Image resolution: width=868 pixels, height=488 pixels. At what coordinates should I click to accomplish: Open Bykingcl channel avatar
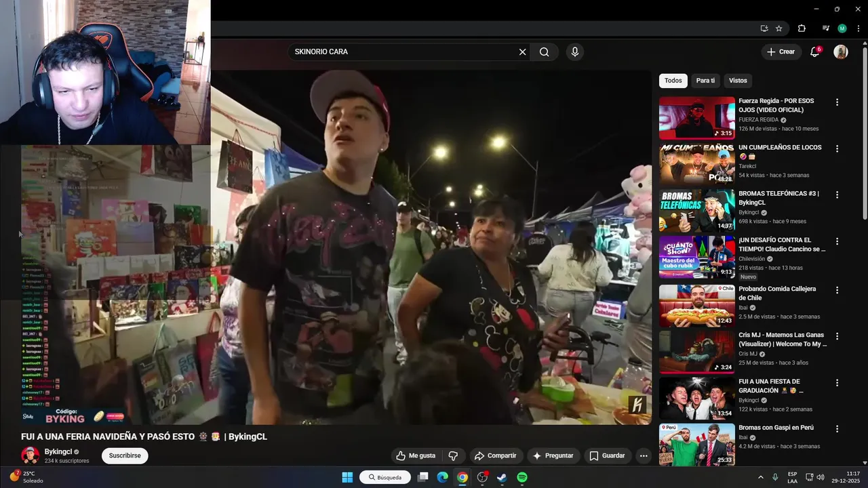30,455
